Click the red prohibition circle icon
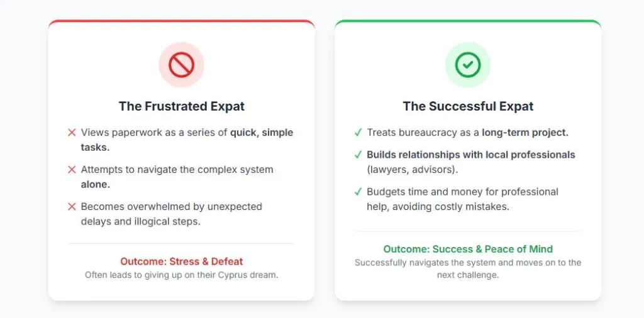Viewport: 644px width, 318px height. click(181, 65)
